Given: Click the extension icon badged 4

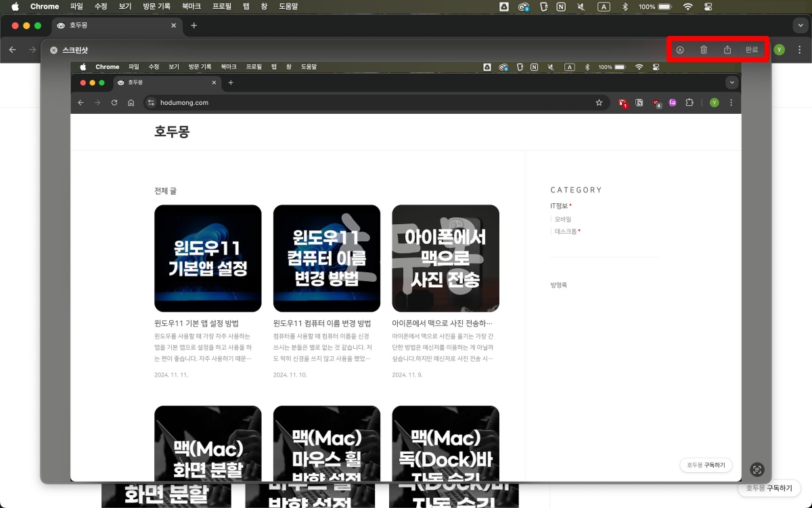Looking at the screenshot, I should pyautogui.click(x=656, y=103).
